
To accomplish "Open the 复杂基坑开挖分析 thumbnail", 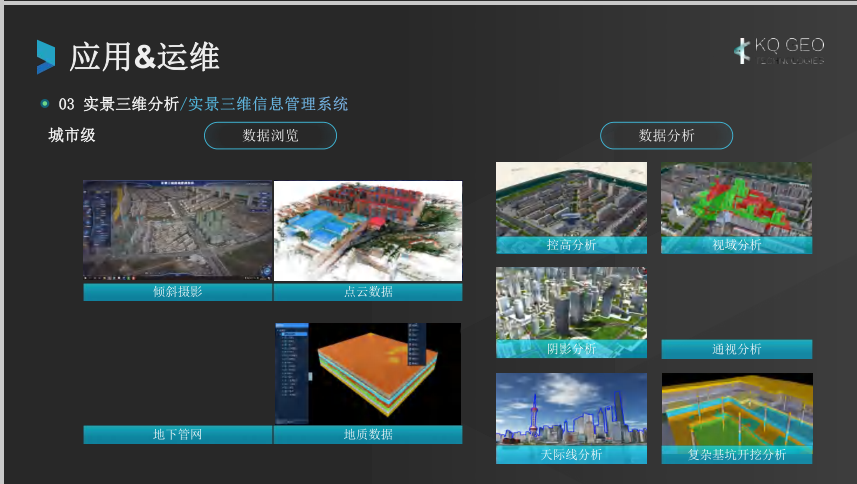I will 736,410.
